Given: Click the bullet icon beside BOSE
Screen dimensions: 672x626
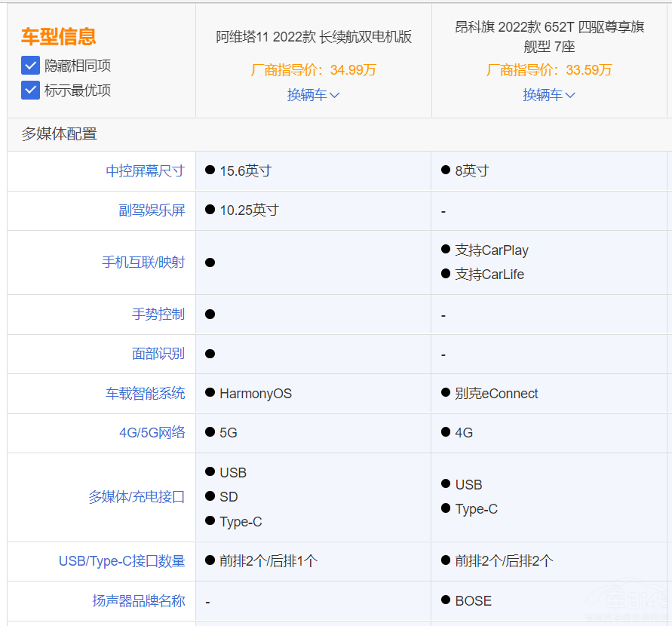Looking at the screenshot, I should coord(446,600).
